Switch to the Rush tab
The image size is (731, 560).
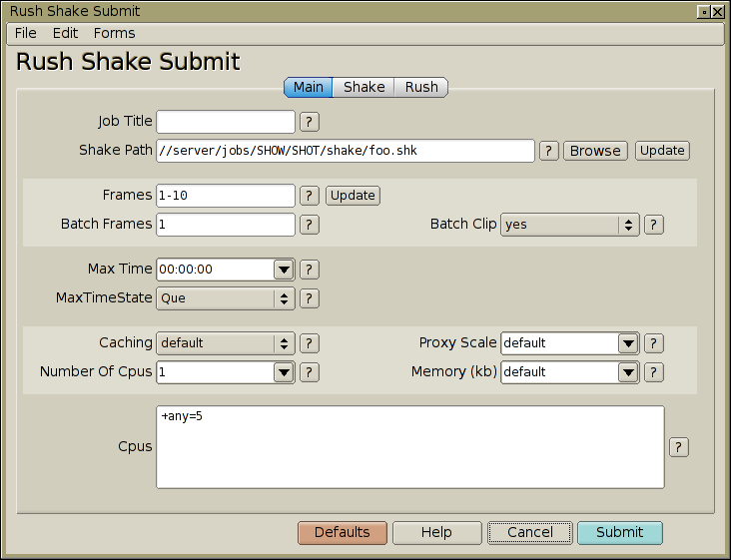(421, 87)
